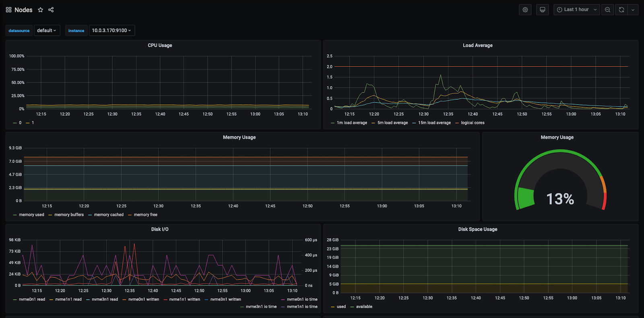Open the CPU Usage panel title menu

(x=160, y=45)
